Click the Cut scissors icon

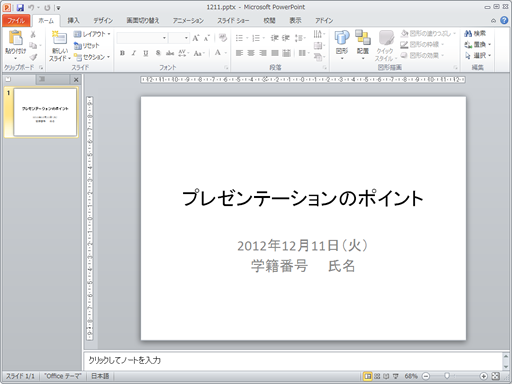pos(33,34)
